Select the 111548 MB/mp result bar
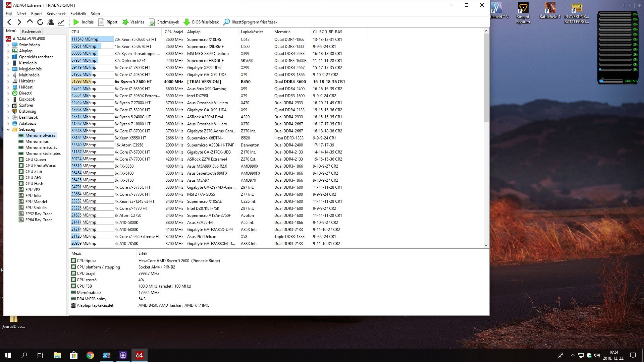 pyautogui.click(x=92, y=39)
